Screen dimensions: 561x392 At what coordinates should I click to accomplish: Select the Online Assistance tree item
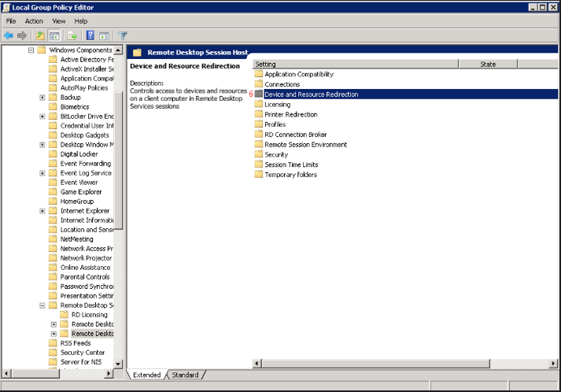pyautogui.click(x=85, y=268)
